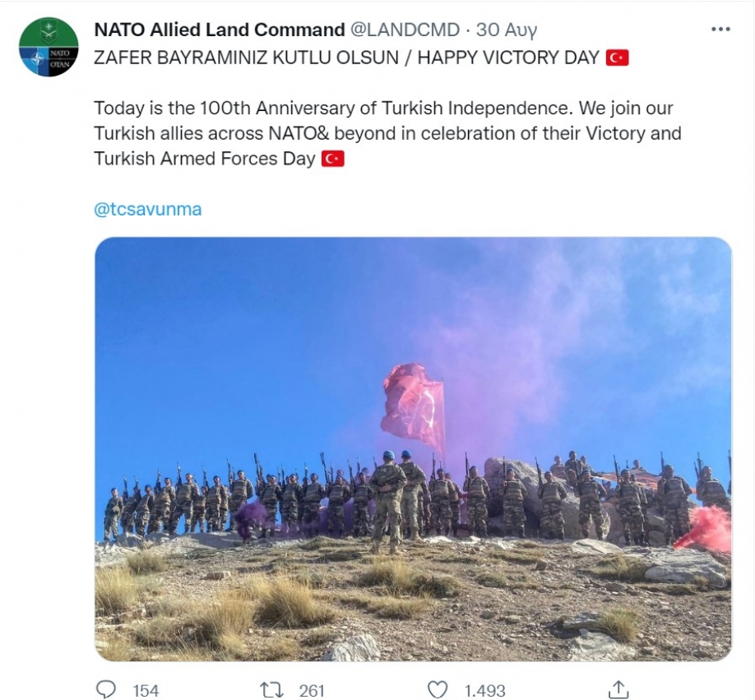Viewport: 755px width, 700px height.
Task: Retweet using the retweet arrows icon
Action: 271,690
